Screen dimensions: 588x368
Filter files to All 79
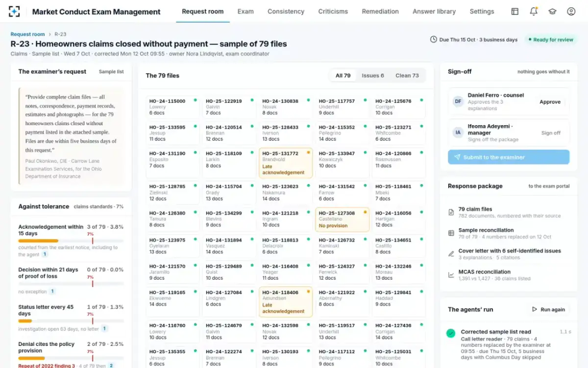343,76
